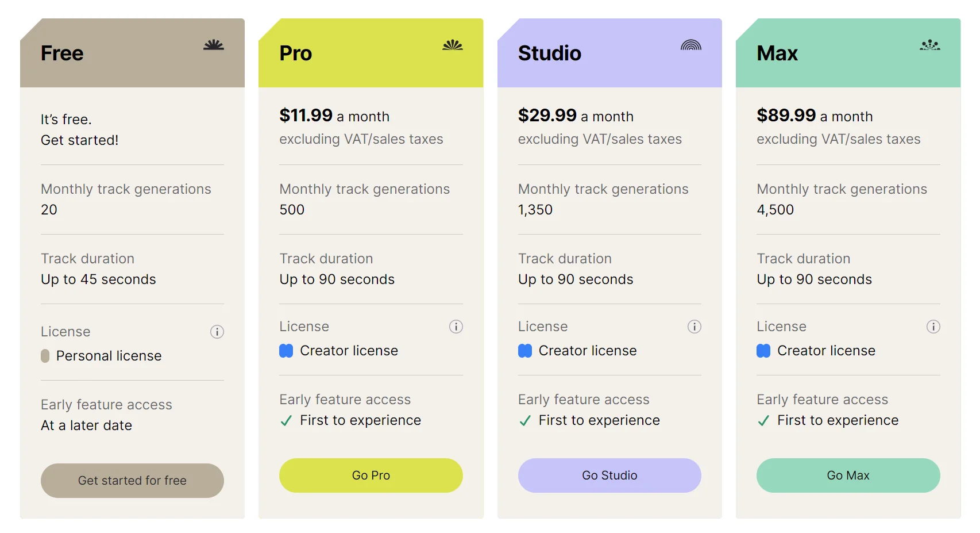This screenshot has height=533, width=980.
Task: Click the Max early access checkmark
Action: [x=763, y=421]
